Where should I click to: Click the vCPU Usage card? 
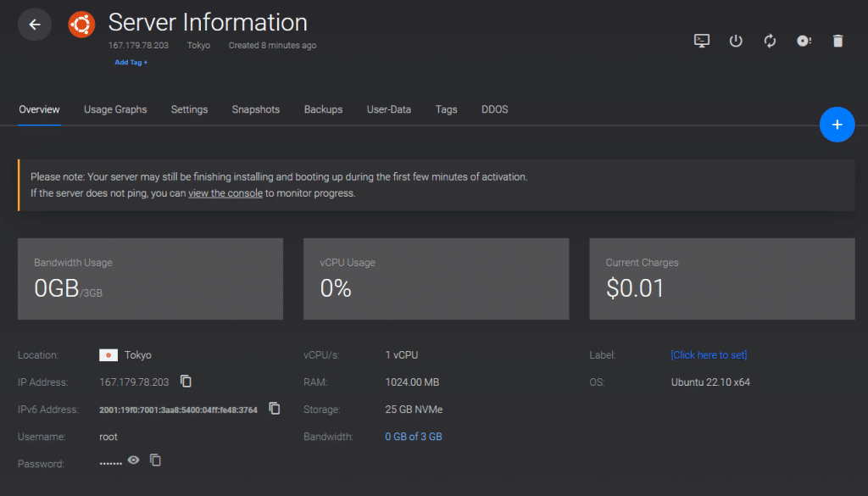pos(437,279)
